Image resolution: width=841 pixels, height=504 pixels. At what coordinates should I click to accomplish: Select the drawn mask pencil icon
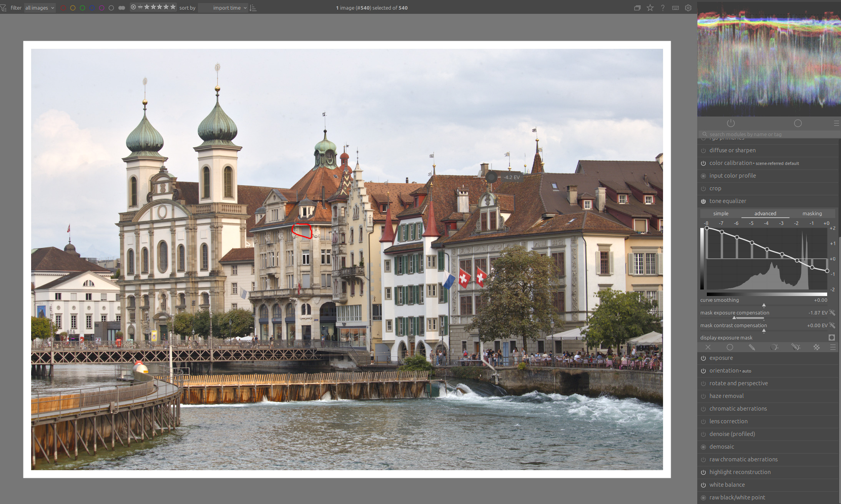(752, 347)
